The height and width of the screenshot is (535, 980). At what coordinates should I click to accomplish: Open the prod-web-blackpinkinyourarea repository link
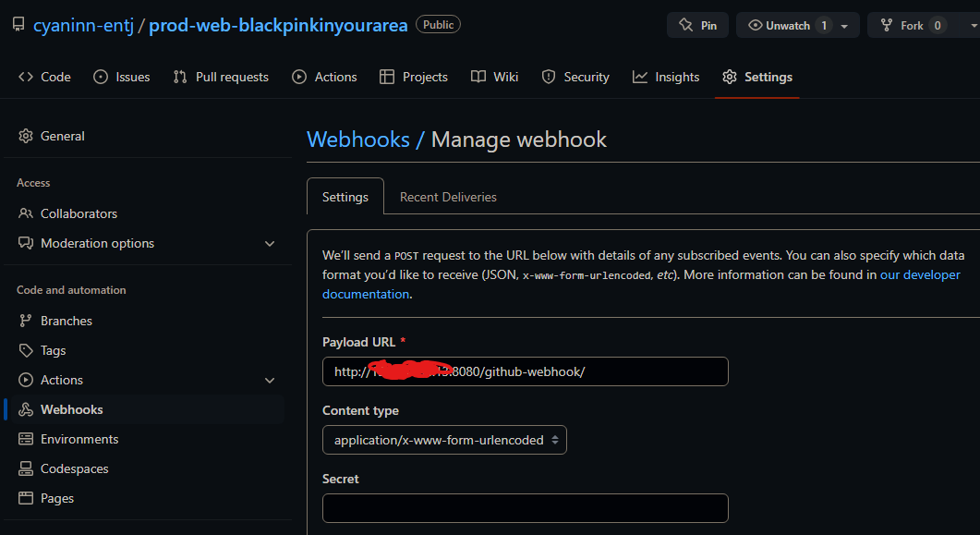point(278,25)
